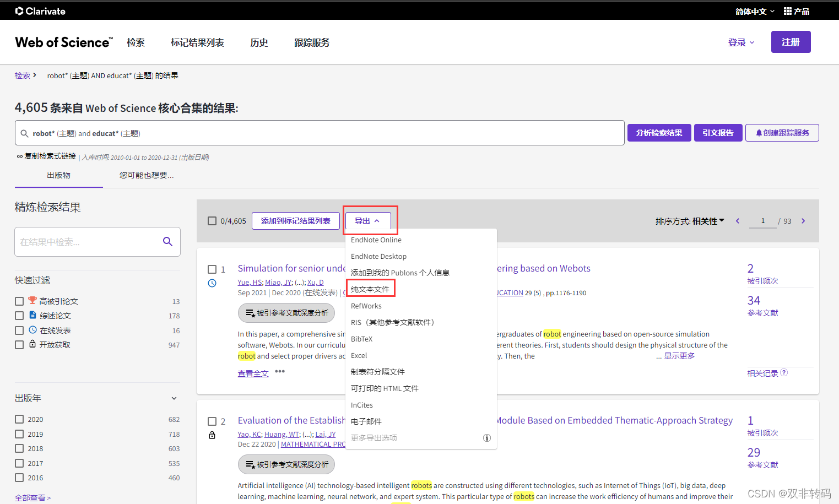Select the checkbox for result 1
The width and height of the screenshot is (839, 504).
tap(212, 269)
